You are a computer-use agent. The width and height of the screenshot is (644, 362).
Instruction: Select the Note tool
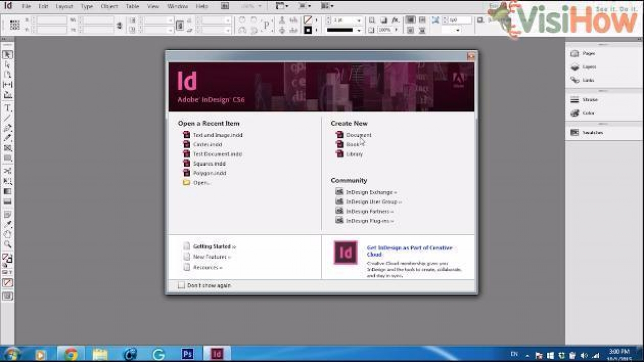point(8,215)
